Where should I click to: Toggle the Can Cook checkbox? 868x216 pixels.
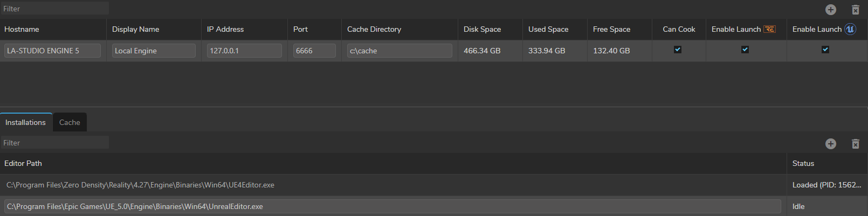coord(678,50)
